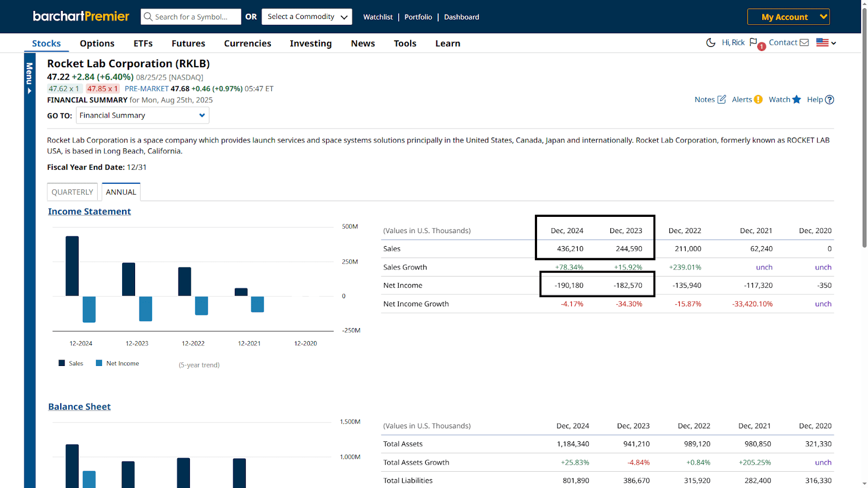This screenshot has height=488, width=868.
Task: Open the My Account dropdown
Action: click(788, 17)
